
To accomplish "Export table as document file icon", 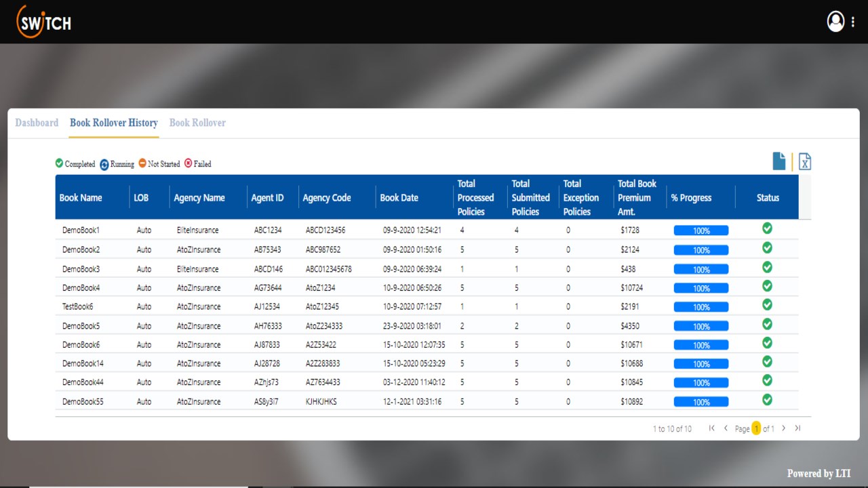I will (x=779, y=161).
